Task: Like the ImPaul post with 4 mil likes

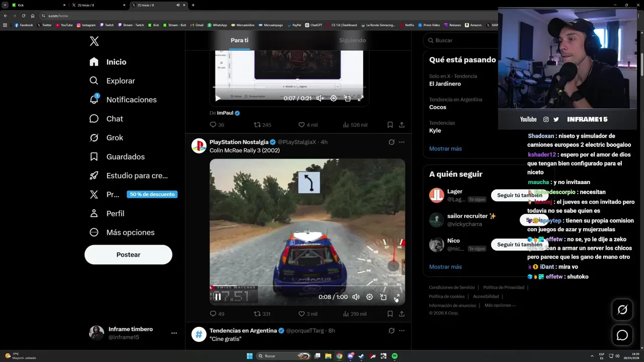Action: pos(308,125)
